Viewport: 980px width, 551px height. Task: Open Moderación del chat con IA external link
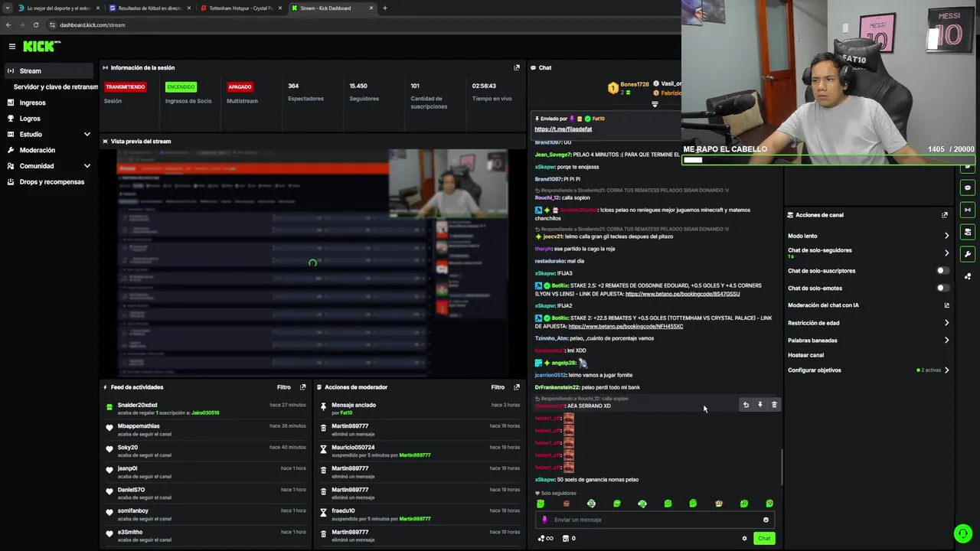(946, 305)
